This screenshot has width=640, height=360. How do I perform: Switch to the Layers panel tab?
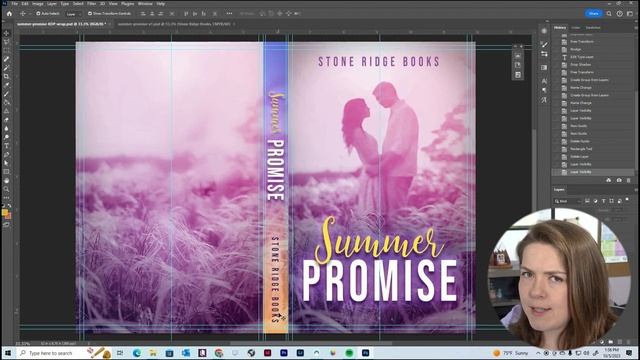click(x=559, y=190)
